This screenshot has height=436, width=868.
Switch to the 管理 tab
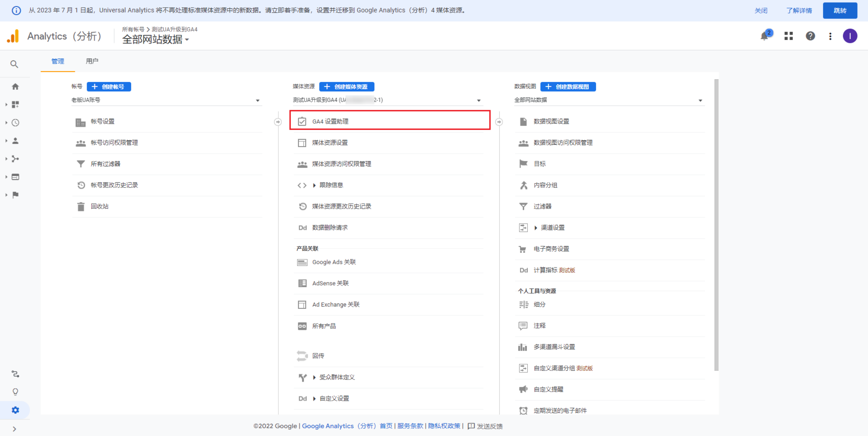(58, 61)
